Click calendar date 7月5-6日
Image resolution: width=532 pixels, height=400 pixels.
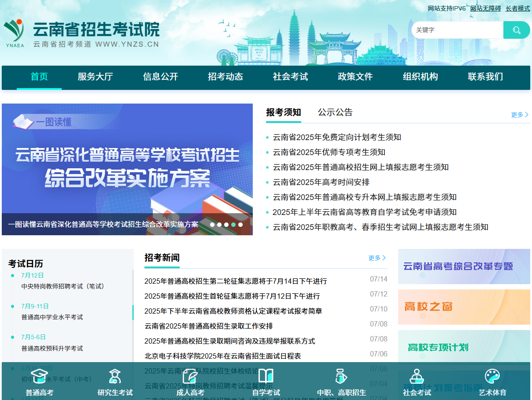click(33, 337)
